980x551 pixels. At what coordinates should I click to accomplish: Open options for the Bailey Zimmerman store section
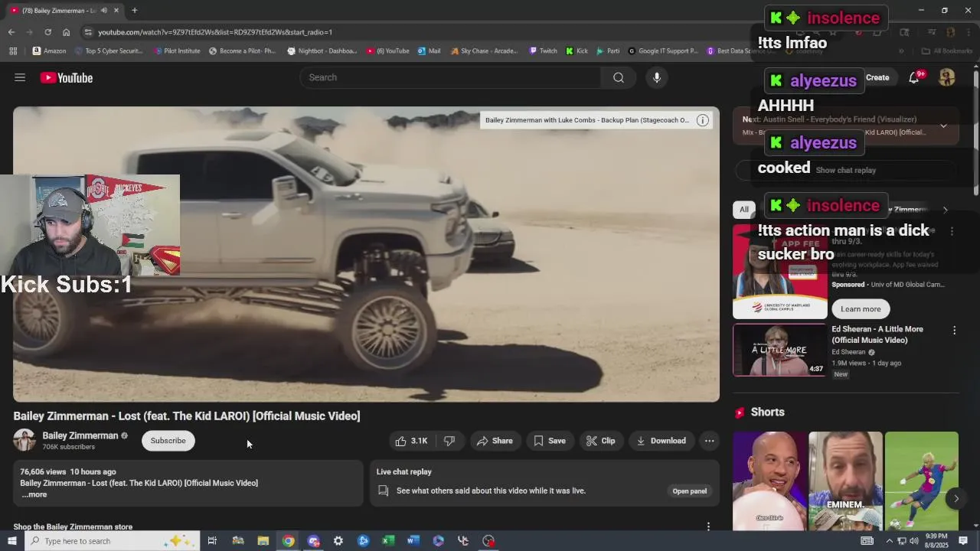[708, 527]
